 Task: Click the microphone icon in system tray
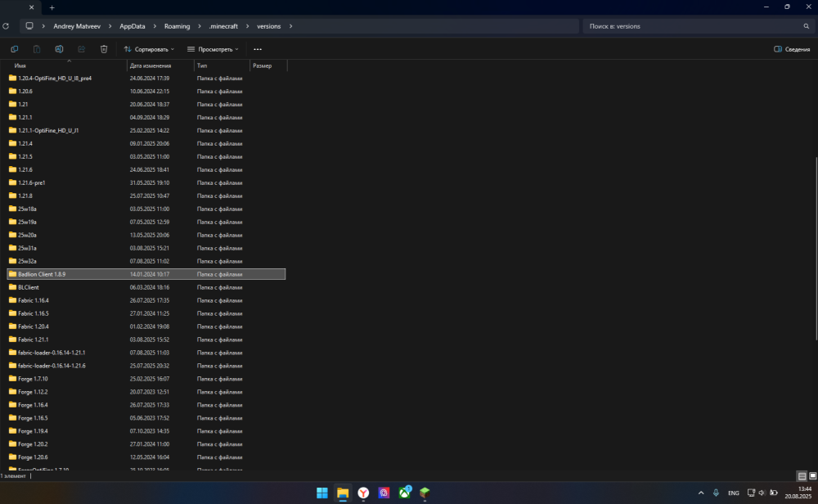(716, 493)
